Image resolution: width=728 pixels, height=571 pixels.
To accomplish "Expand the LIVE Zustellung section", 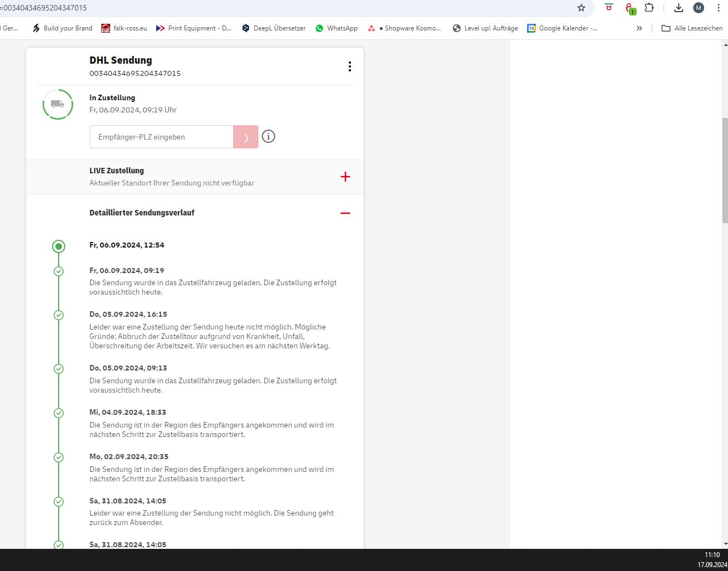I will coord(345,177).
